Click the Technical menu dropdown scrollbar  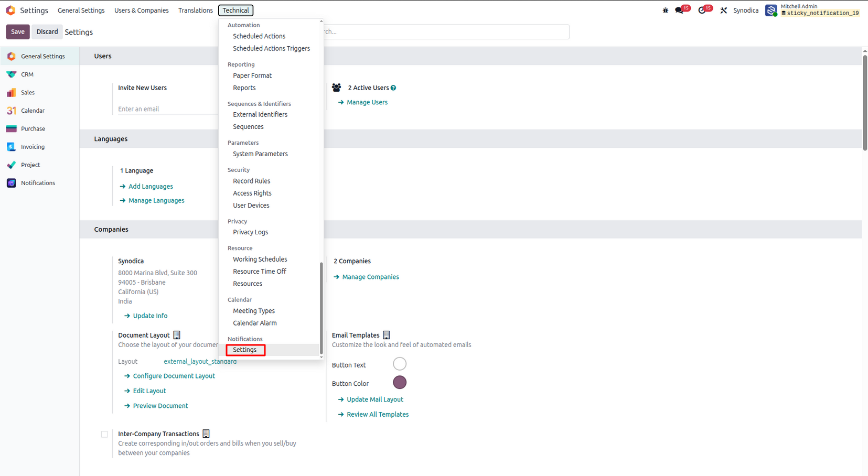pyautogui.click(x=321, y=309)
